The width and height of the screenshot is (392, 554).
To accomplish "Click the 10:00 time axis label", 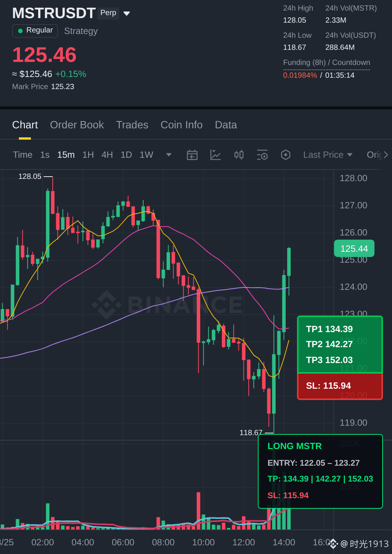I will 204,542.
